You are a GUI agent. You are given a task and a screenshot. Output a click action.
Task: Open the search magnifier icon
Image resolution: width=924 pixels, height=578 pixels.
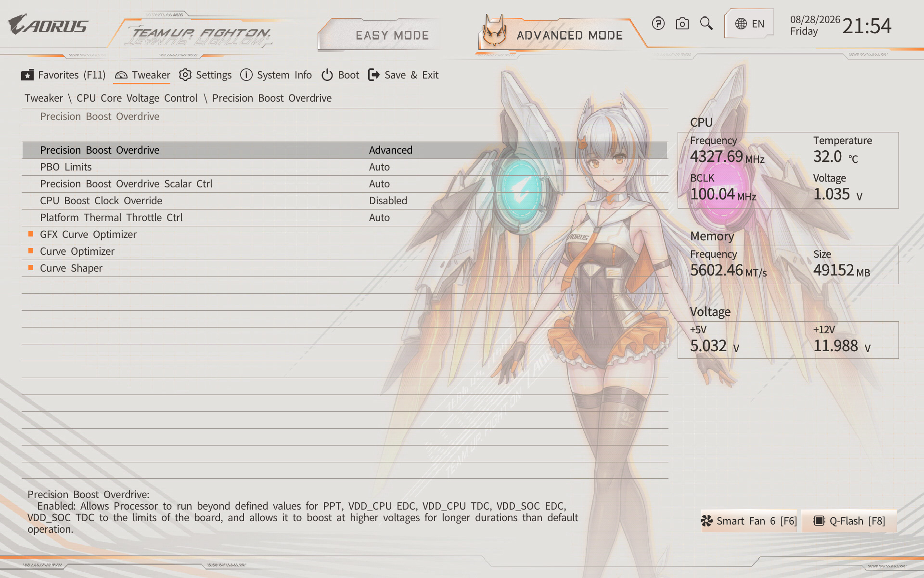click(706, 23)
